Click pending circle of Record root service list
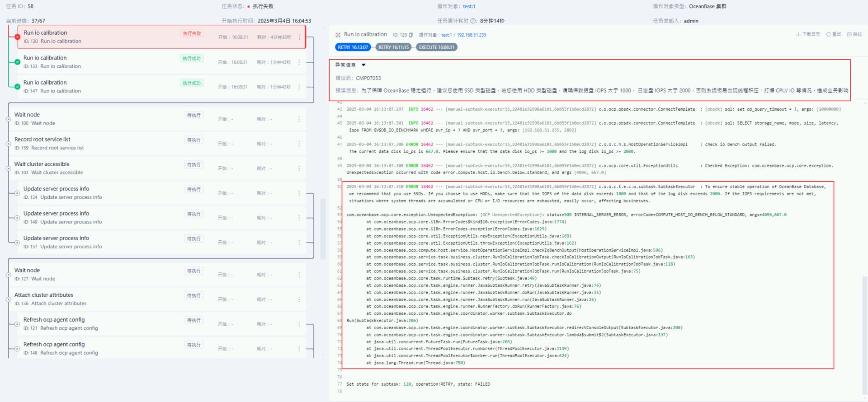Viewport: 868px width, 402px height. (x=8, y=144)
